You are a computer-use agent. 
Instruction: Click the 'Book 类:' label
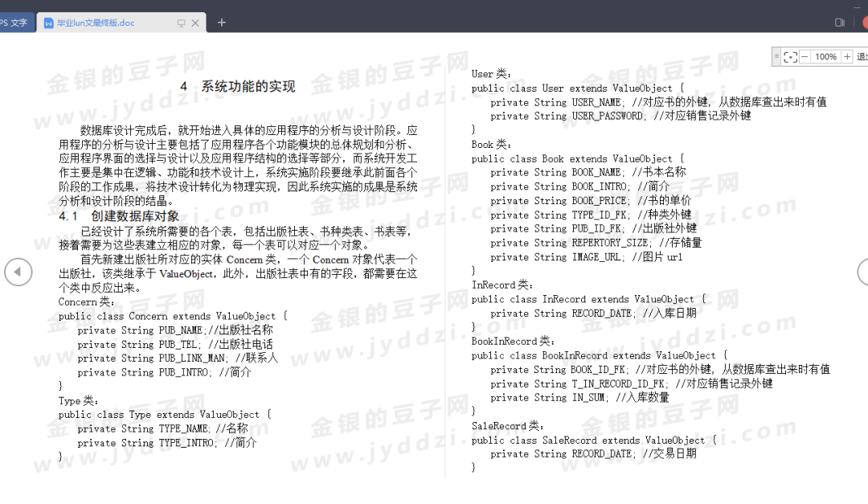click(491, 145)
